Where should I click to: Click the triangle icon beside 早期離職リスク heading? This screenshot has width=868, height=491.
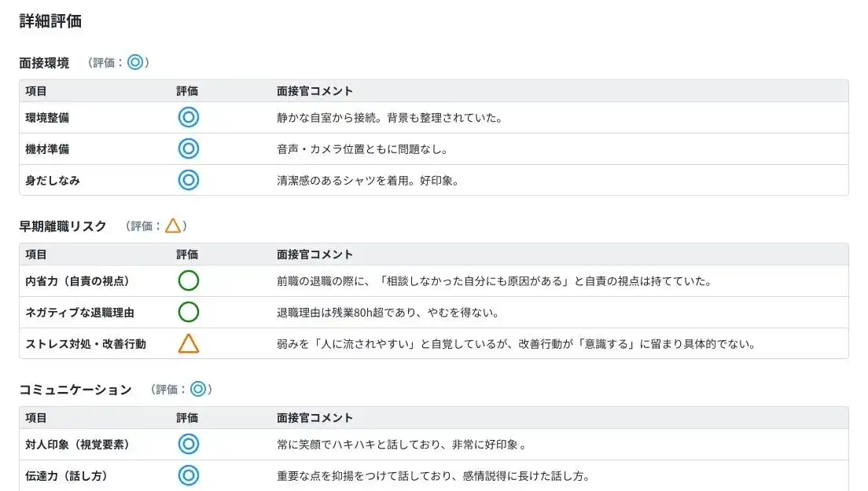(173, 226)
